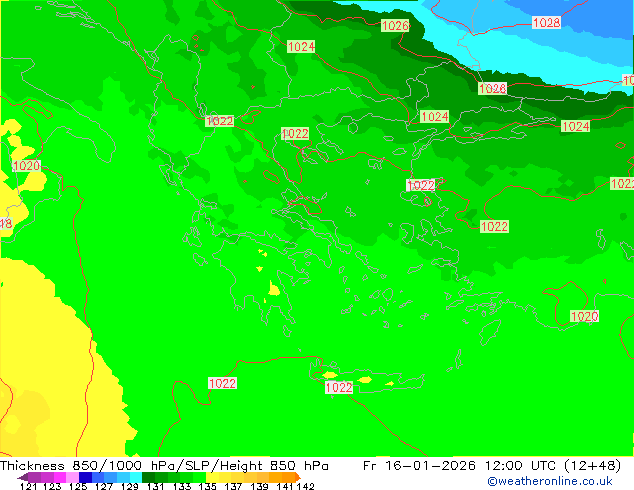
Task: Click the large yellow patch in the Peloponnese
Action: click(x=274, y=289)
